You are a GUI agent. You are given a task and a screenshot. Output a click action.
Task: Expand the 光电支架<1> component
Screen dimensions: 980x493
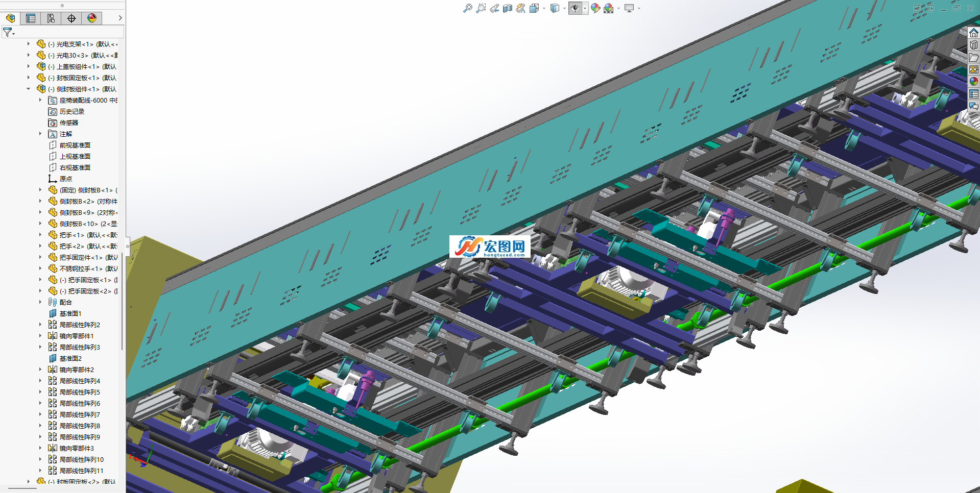coord(29,44)
